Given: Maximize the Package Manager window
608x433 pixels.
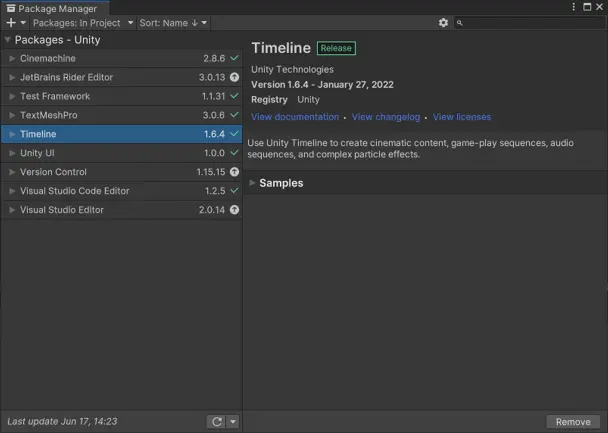Looking at the screenshot, I should point(587,7).
